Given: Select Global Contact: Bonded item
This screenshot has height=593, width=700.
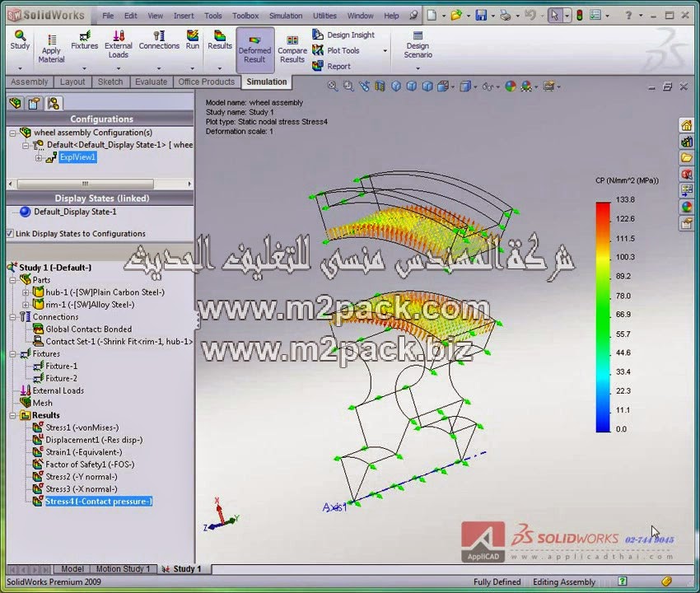Looking at the screenshot, I should [x=88, y=329].
